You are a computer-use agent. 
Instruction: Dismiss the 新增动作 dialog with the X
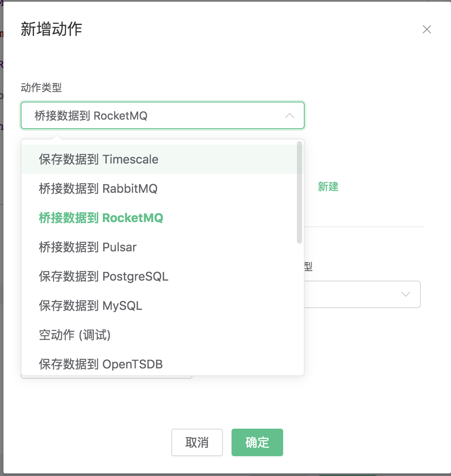426,29
